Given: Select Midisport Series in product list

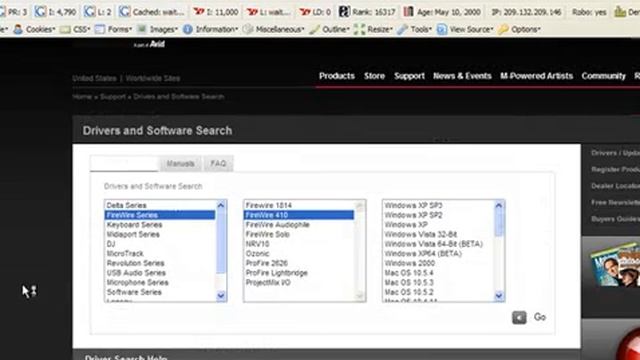Looking at the screenshot, I should pos(160,234).
